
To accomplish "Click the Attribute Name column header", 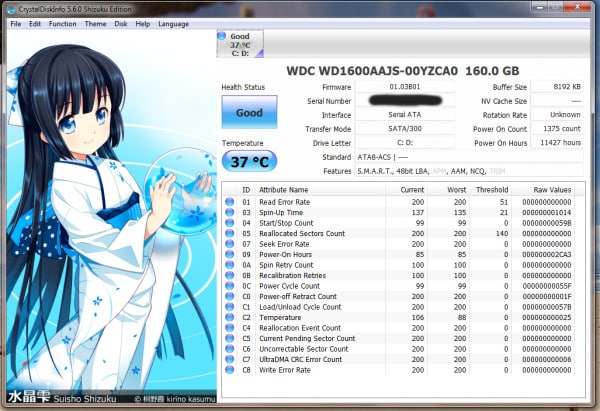I will coord(284,189).
